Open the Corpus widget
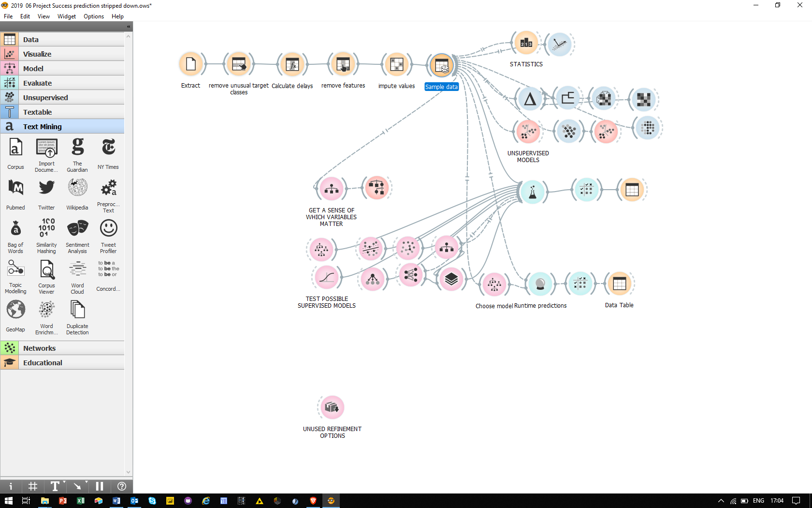This screenshot has width=812, height=508. tap(15, 154)
